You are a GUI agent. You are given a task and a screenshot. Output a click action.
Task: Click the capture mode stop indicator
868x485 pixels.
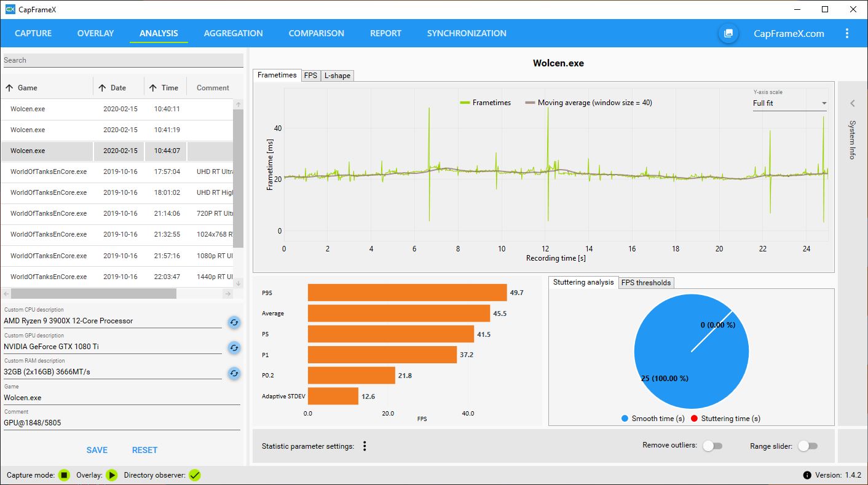point(64,475)
